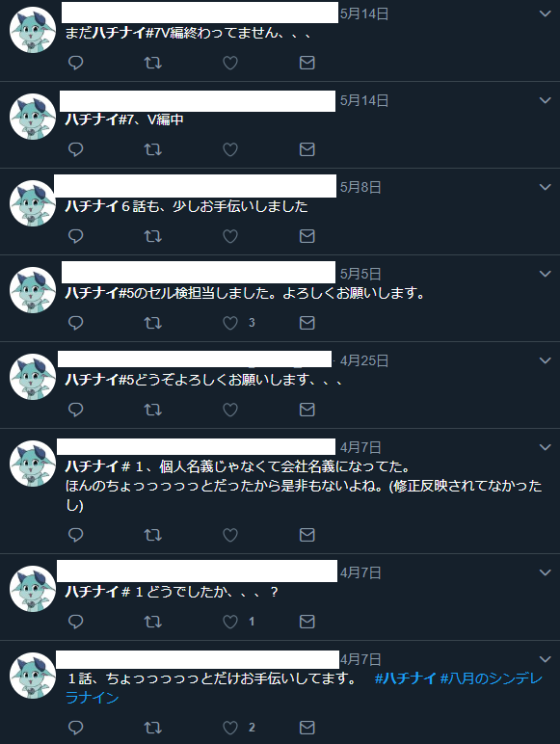Open the 5月5日 tweet timestamp

360,274
